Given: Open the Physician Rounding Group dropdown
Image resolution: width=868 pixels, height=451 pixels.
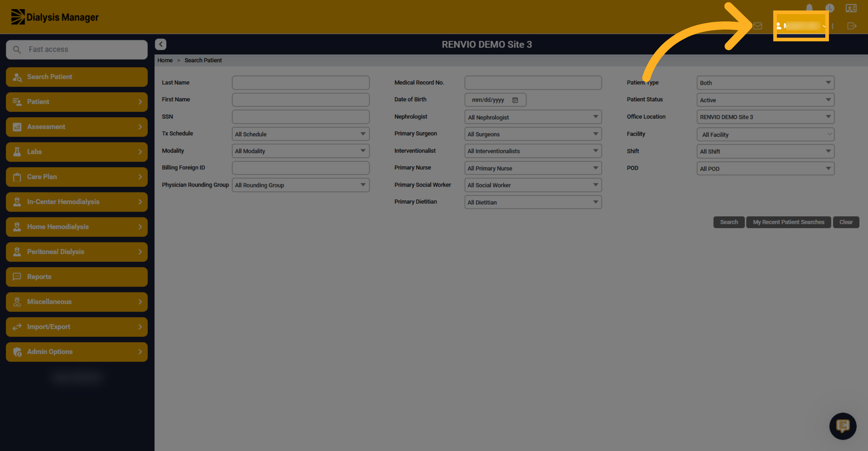Looking at the screenshot, I should point(301,185).
